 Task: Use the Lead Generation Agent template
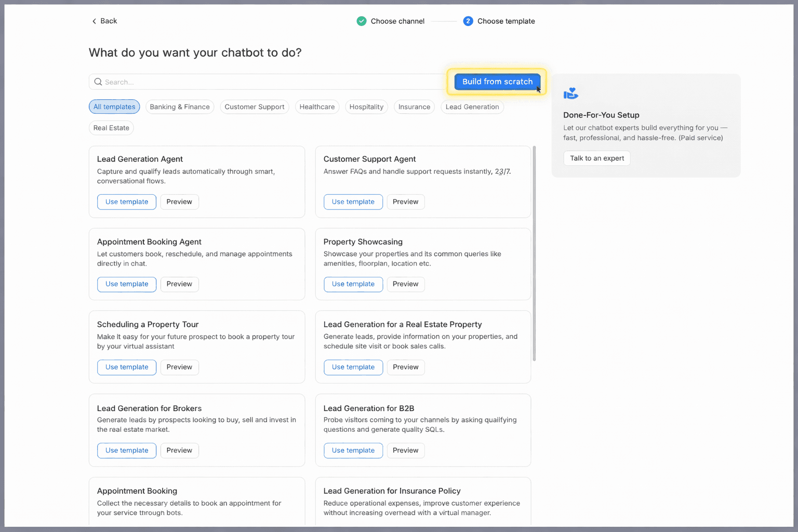(127, 202)
